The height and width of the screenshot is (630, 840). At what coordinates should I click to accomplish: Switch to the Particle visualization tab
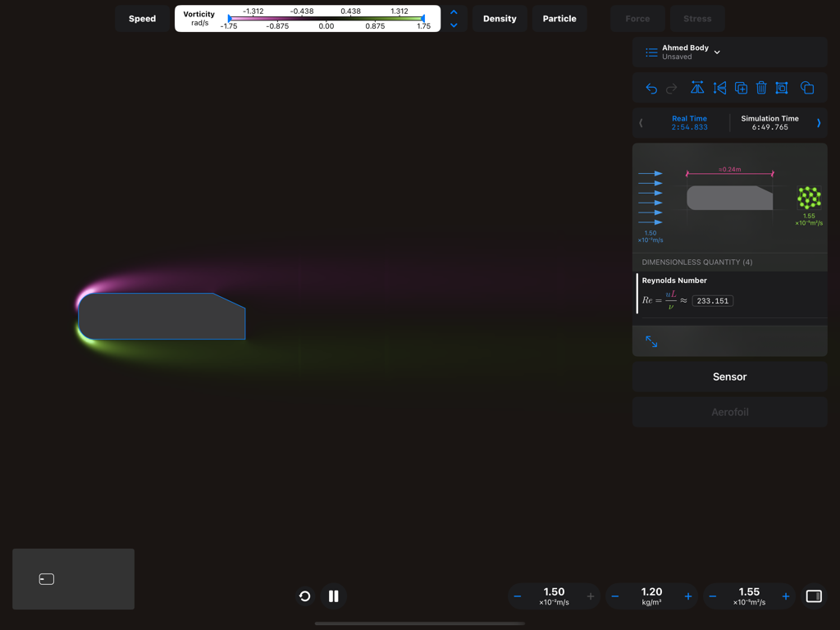(x=559, y=18)
